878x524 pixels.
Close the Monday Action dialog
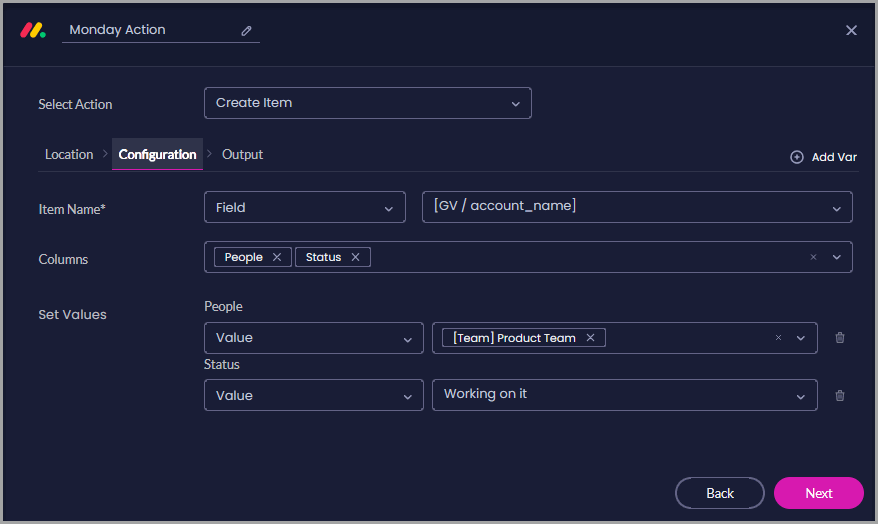851,30
